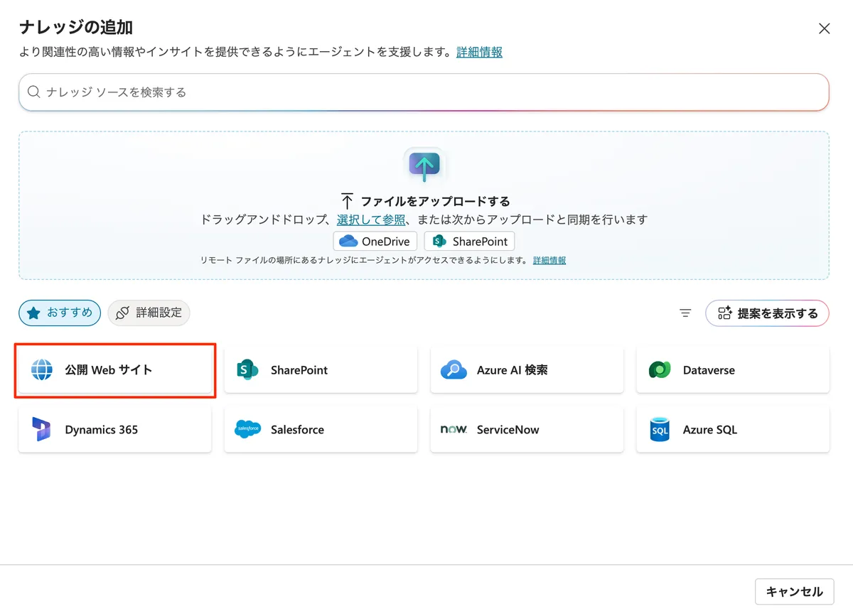Switch to the 詳細設定 tab
The image size is (853, 616).
point(149,313)
